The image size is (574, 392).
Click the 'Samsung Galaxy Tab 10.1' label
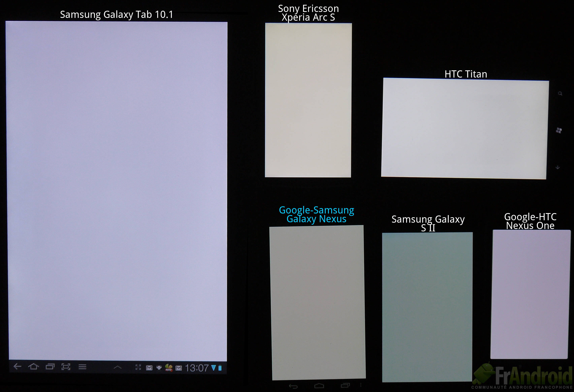pos(117,15)
